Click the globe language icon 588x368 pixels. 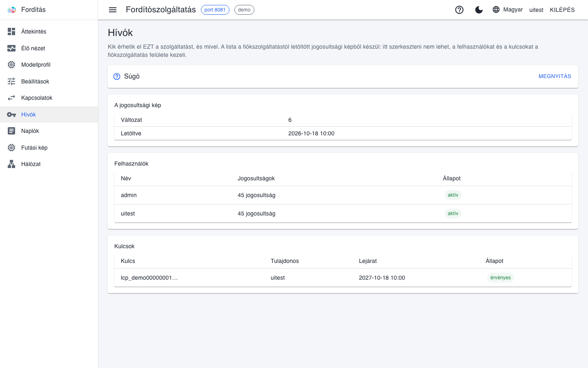[496, 9]
